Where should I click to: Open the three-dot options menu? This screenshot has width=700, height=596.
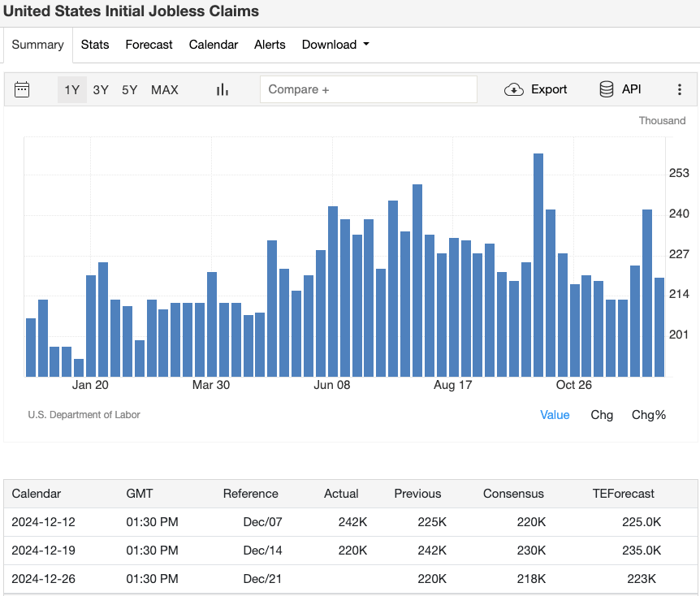point(680,89)
